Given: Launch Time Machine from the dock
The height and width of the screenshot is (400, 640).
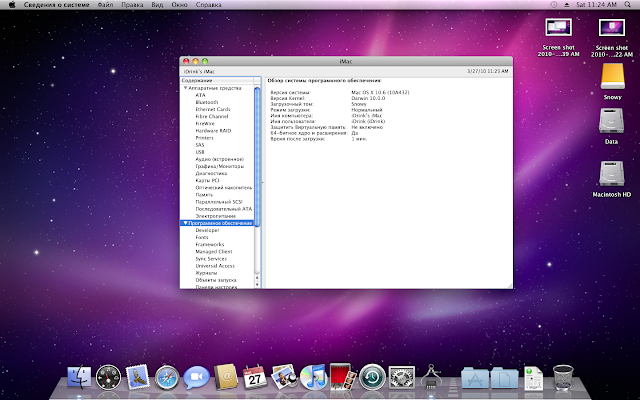Looking at the screenshot, I should coord(370,379).
